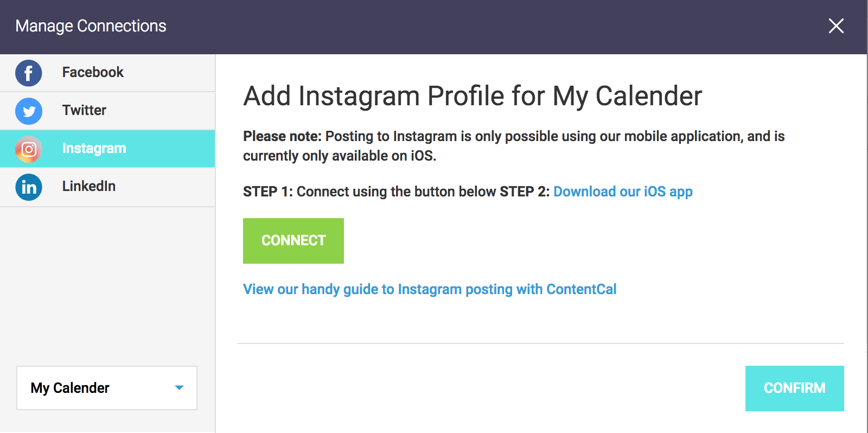Confirm the connection settings
This screenshot has height=433, width=868.
point(794,389)
